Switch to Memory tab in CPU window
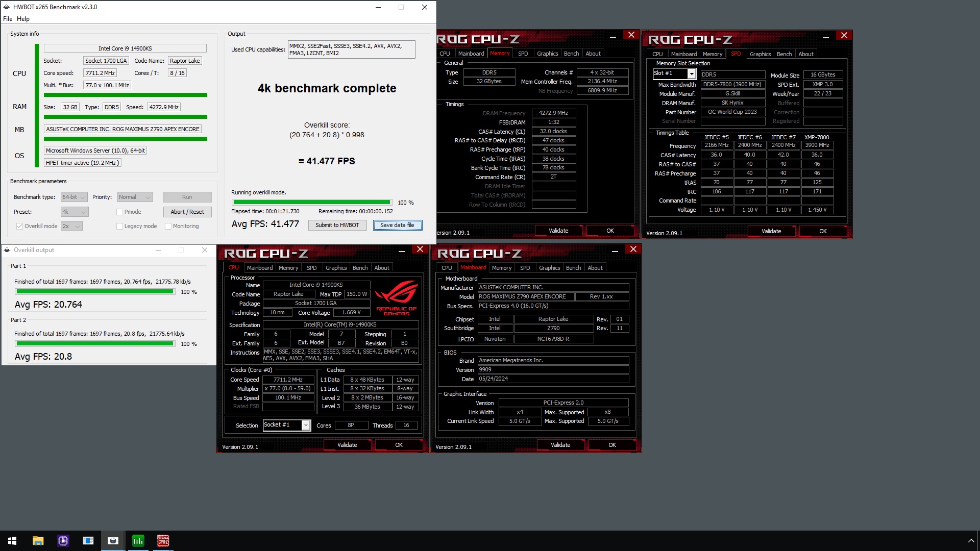 point(288,268)
